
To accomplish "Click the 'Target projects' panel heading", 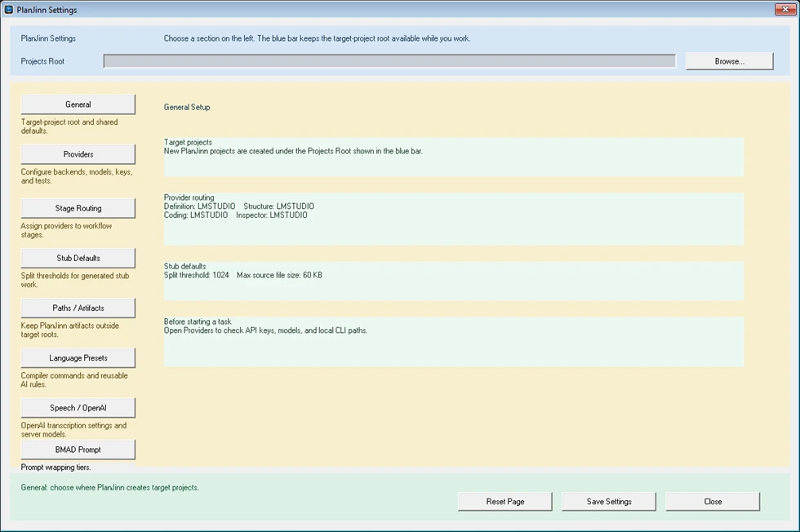I will pos(188,142).
